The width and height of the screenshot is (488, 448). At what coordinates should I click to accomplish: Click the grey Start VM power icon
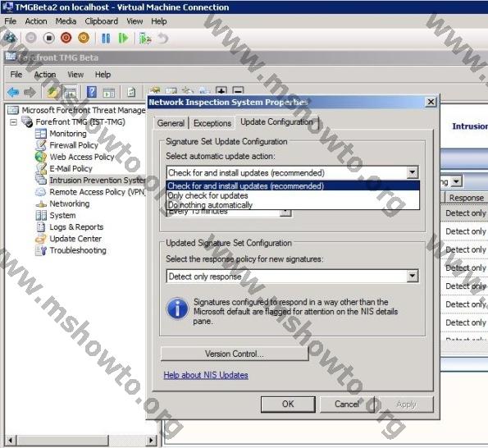click(31, 38)
